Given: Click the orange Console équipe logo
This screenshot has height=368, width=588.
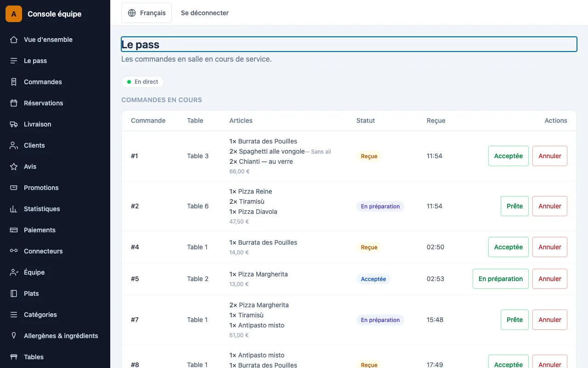Looking at the screenshot, I should [14, 14].
